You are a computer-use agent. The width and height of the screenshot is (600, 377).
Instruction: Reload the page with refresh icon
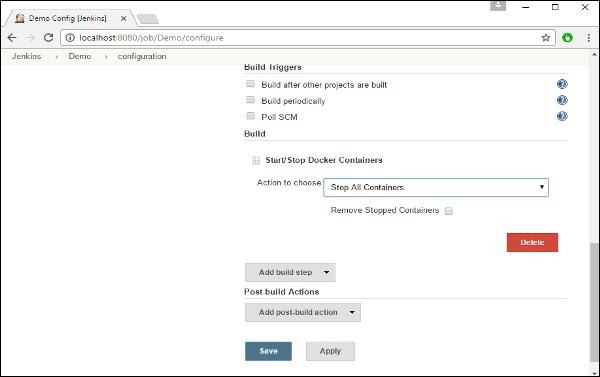(48, 38)
